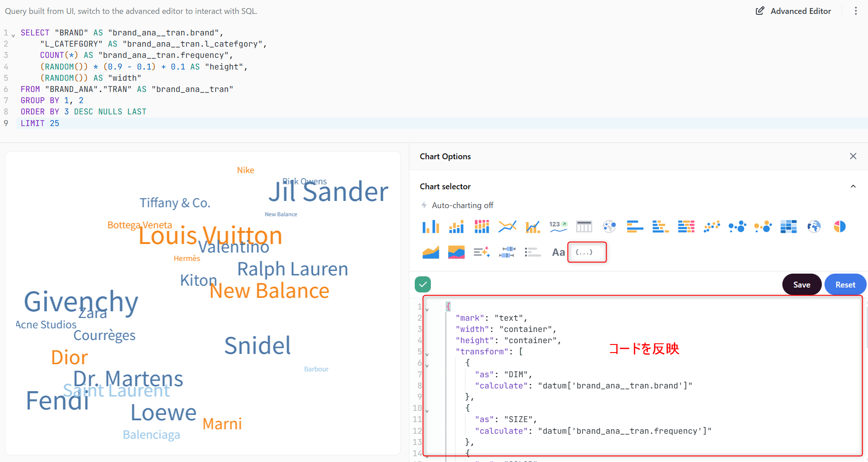The height and width of the screenshot is (462, 868).
Task: Click the word Dr. Martens in the cloud
Action: 128,379
